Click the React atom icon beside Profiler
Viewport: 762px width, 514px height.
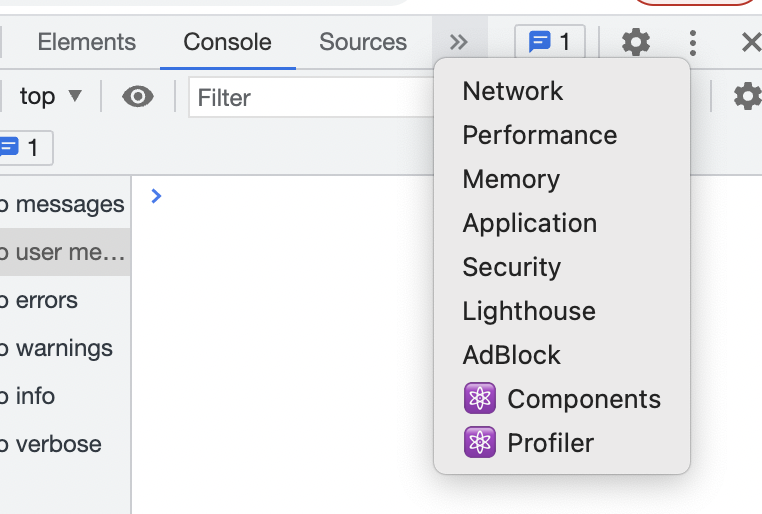pyautogui.click(x=480, y=443)
